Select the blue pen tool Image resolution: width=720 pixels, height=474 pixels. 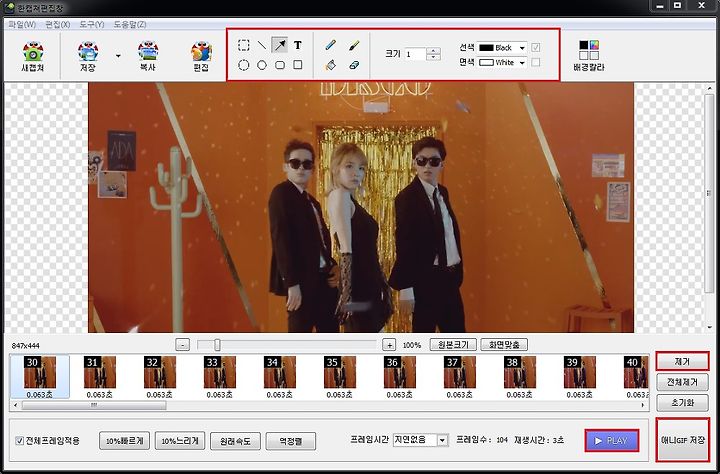(x=330, y=45)
